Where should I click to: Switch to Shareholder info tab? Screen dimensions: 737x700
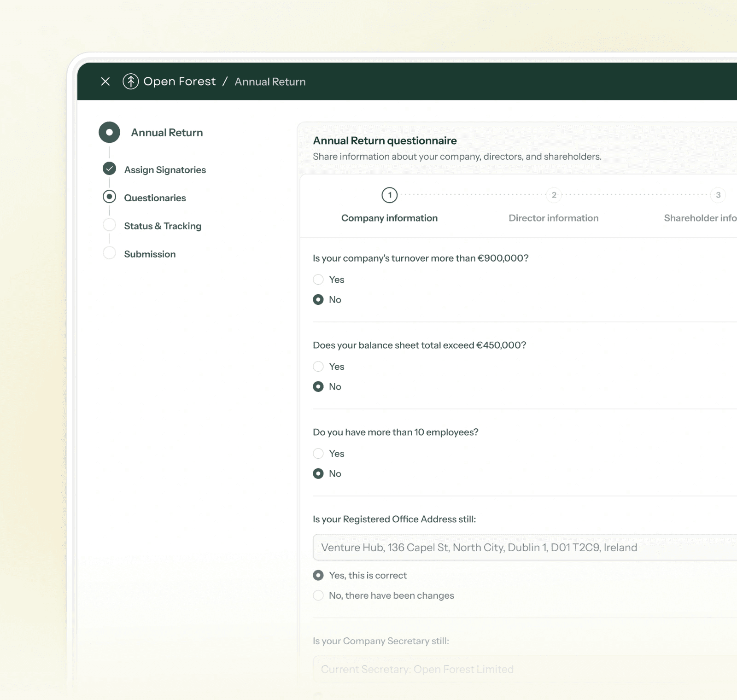coord(700,218)
